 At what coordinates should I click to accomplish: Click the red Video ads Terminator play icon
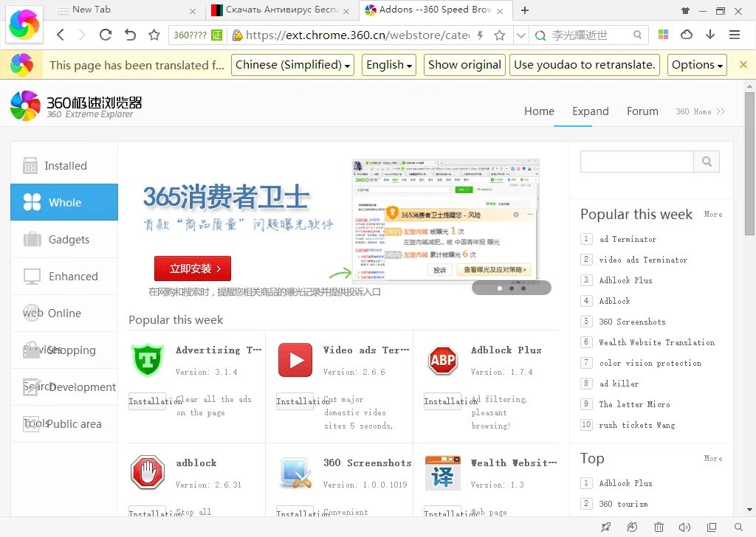coord(295,360)
